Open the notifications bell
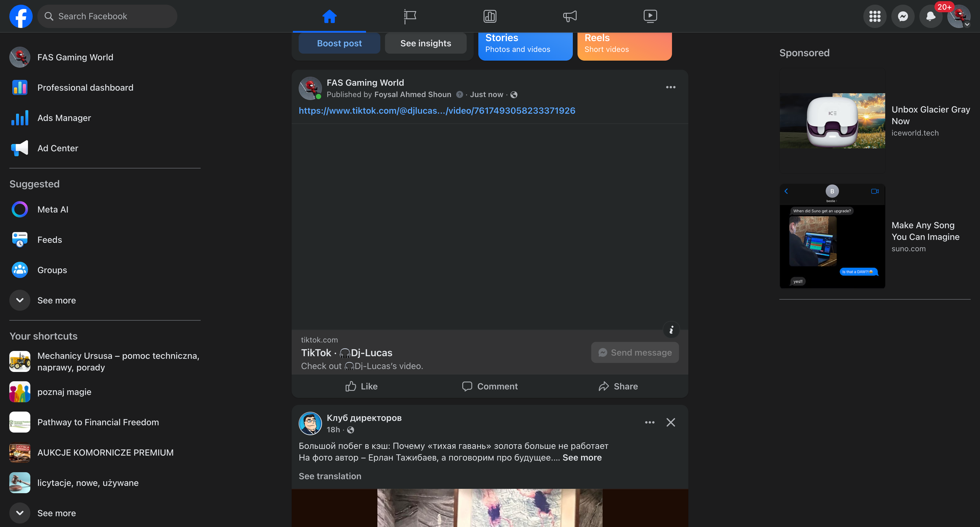Viewport: 980px width, 527px height. click(x=930, y=16)
